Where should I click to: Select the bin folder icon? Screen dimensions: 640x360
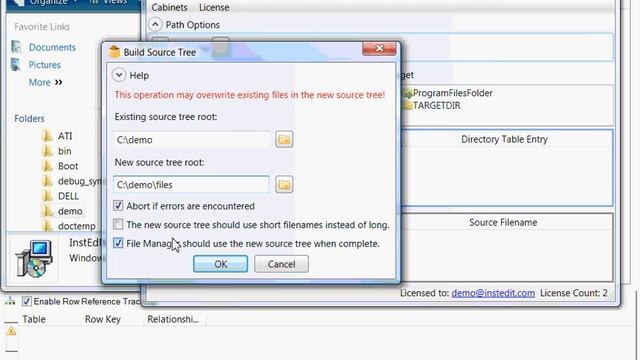48,151
